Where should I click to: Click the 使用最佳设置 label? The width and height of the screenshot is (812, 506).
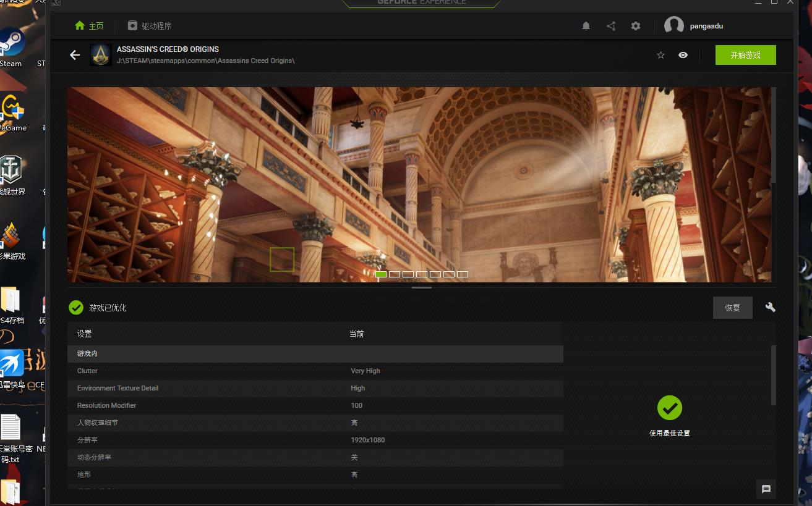pos(670,433)
